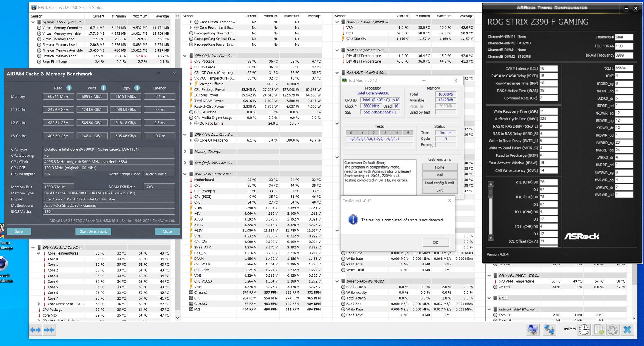
Task: Expand the Core C0 Residency row
Action: click(190, 140)
